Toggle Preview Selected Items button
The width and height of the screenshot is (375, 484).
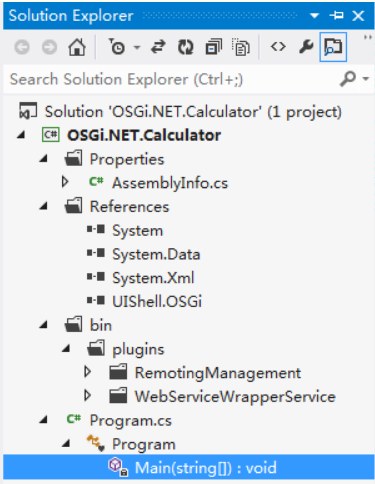(x=333, y=47)
